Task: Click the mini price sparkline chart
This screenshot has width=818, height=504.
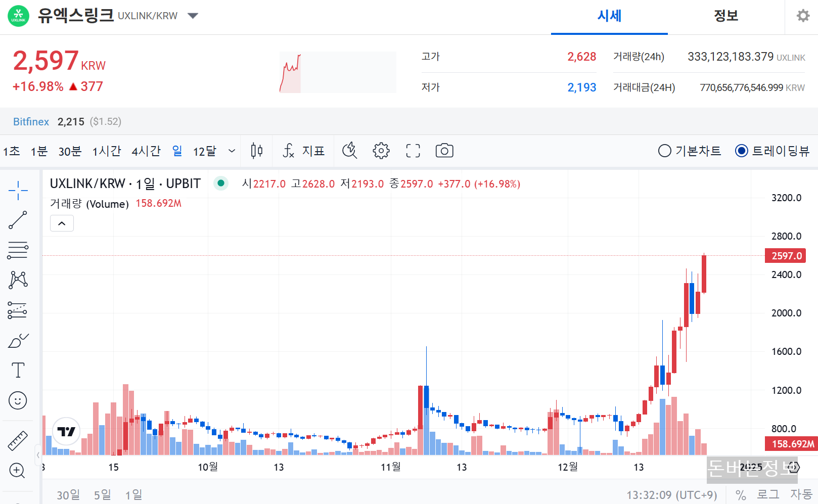Action: point(338,72)
